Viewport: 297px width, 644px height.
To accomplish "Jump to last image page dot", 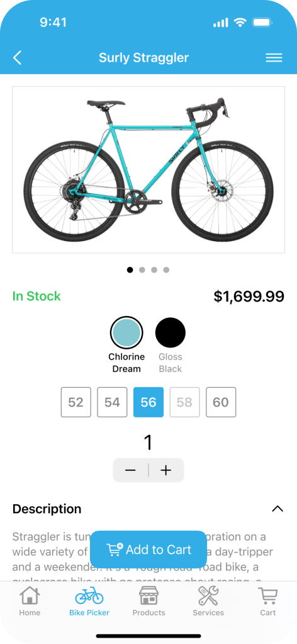I will [166, 270].
